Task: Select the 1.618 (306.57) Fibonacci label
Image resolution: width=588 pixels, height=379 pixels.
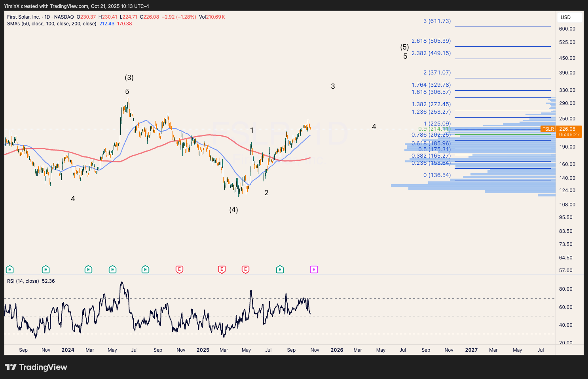Action: (x=431, y=92)
